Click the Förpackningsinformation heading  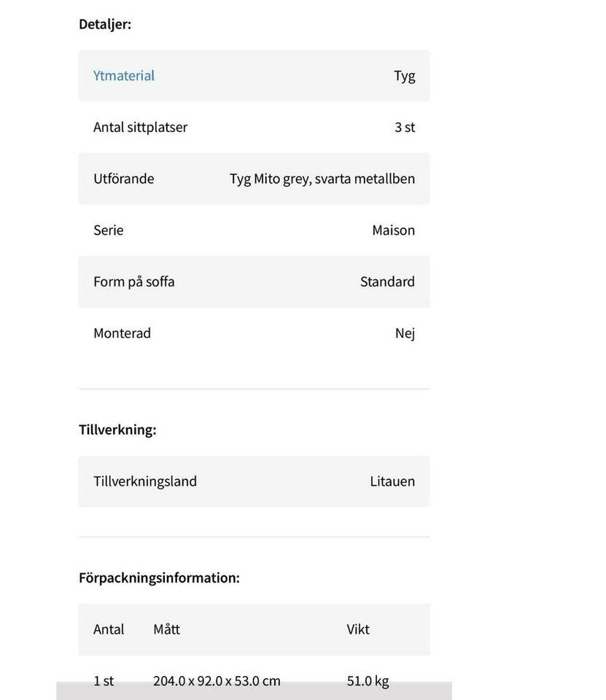click(159, 577)
